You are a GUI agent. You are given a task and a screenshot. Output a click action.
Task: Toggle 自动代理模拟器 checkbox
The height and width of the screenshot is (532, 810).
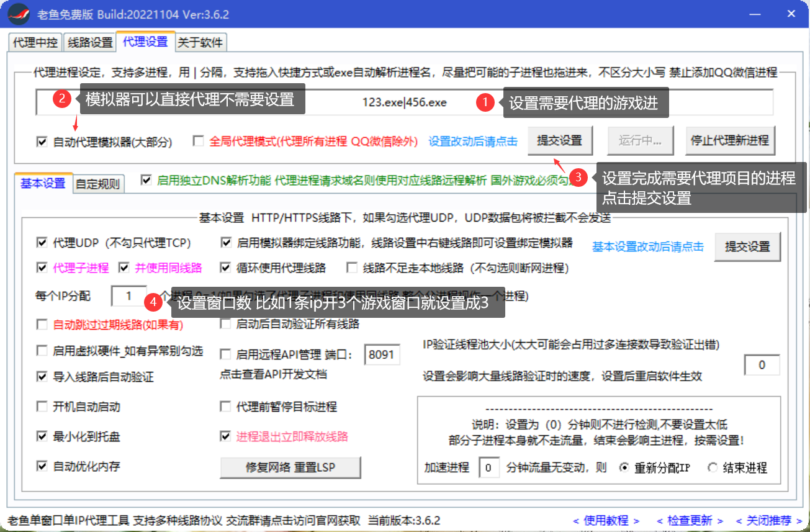42,142
